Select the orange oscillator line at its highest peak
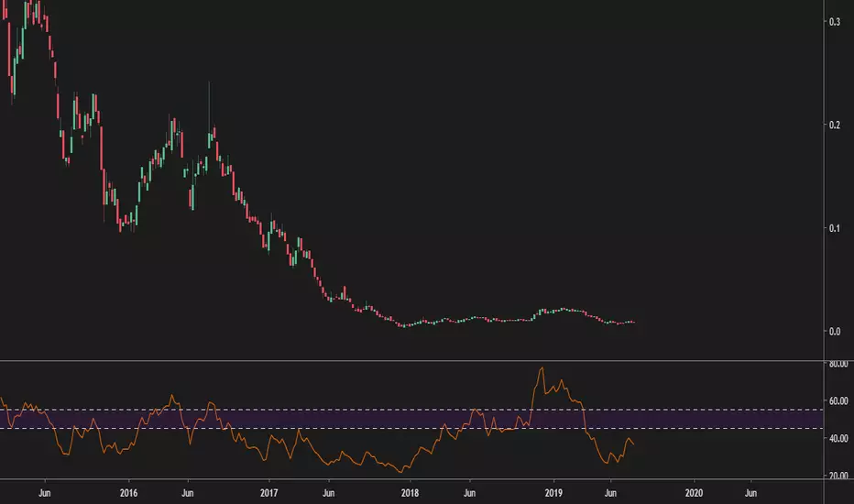Screen dimensions: 854x504 click(542, 369)
